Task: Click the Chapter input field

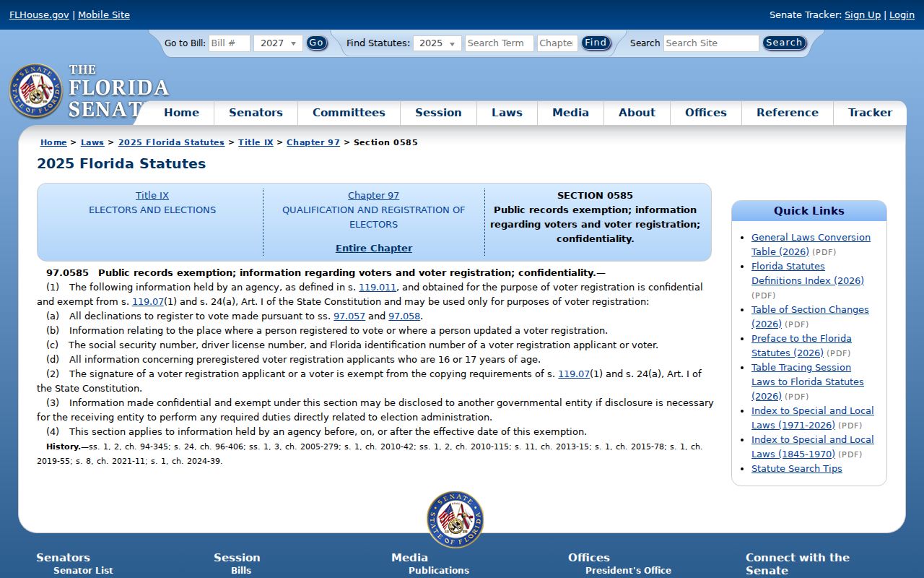Action: (x=557, y=43)
